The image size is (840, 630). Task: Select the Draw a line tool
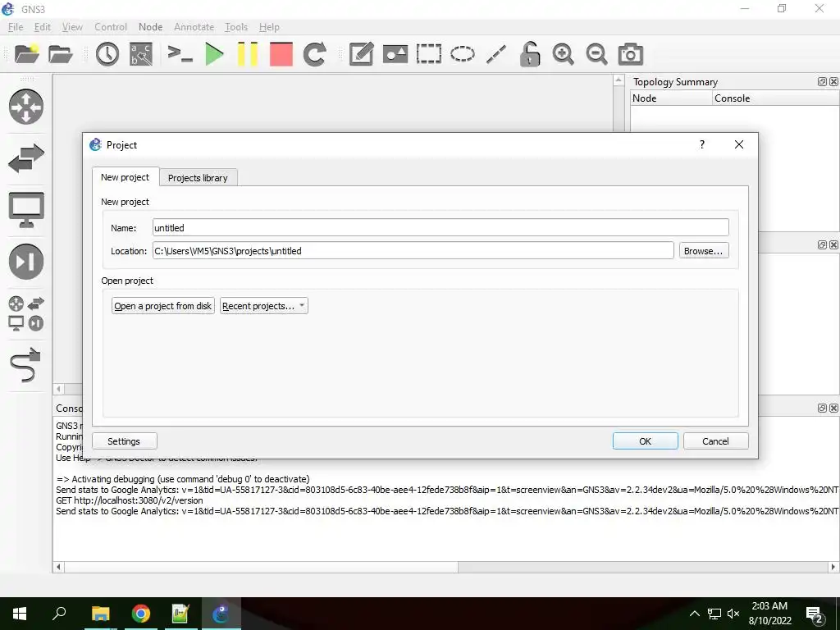[496, 54]
